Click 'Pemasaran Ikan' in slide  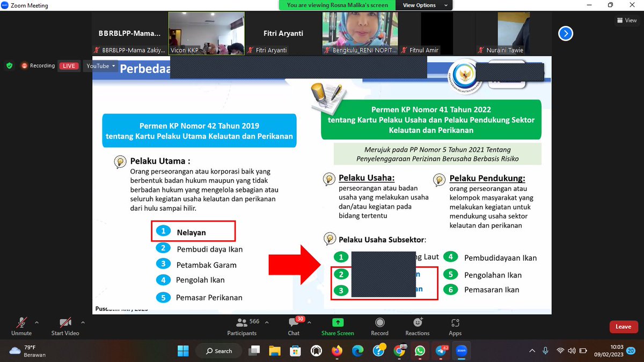coord(491,290)
